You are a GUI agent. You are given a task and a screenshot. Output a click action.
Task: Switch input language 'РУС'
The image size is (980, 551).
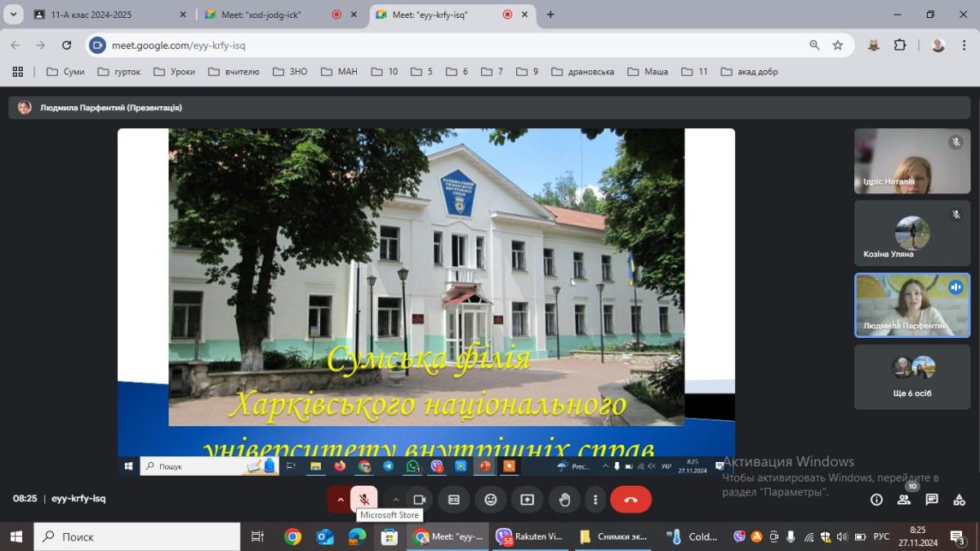click(x=882, y=536)
